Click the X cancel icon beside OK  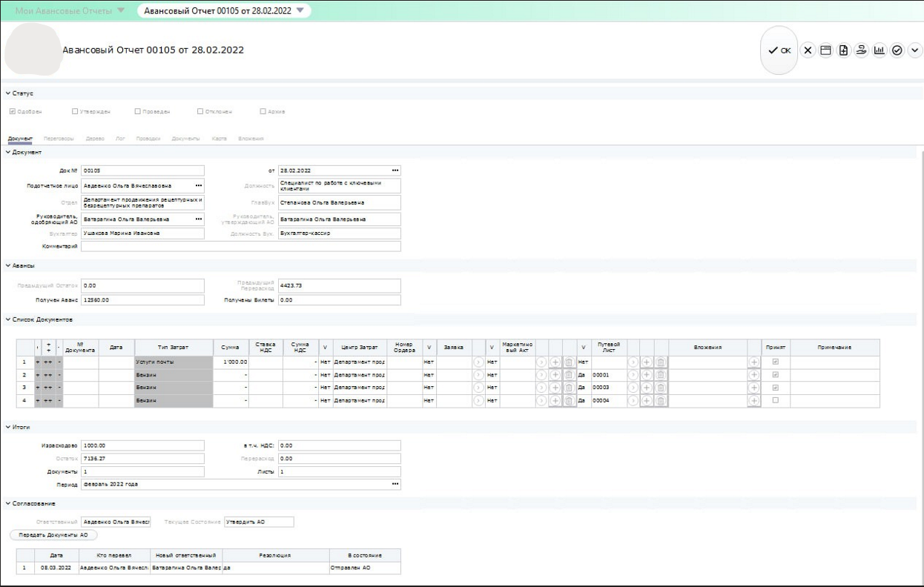click(808, 50)
